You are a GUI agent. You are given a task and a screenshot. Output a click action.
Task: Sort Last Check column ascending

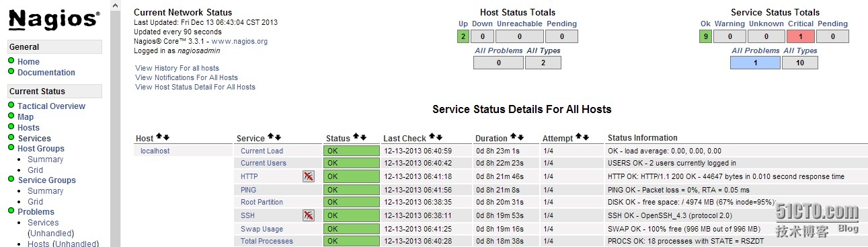(x=432, y=137)
